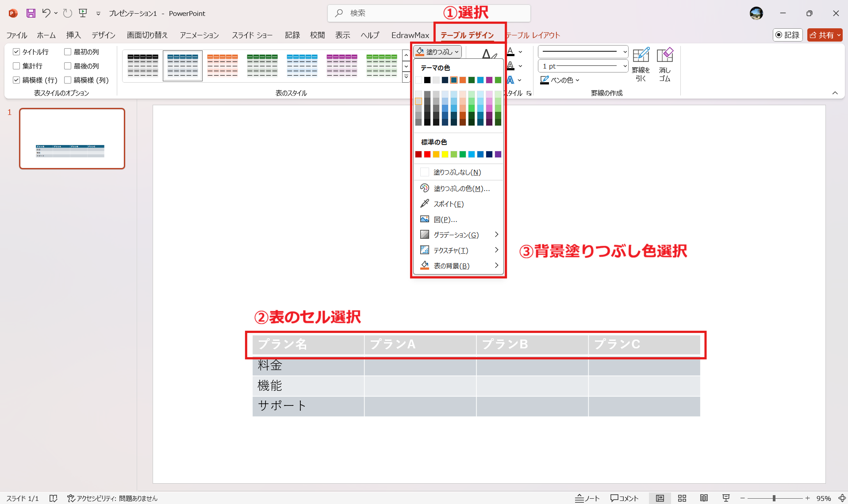Image resolution: width=848 pixels, height=504 pixels.
Task: Click the zoom slider handle
Action: (774, 498)
